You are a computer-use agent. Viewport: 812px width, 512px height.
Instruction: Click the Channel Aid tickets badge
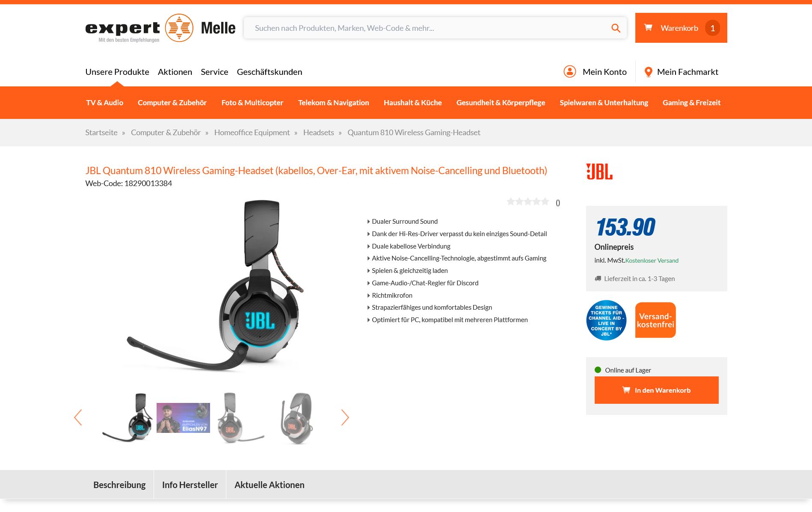pos(606,320)
